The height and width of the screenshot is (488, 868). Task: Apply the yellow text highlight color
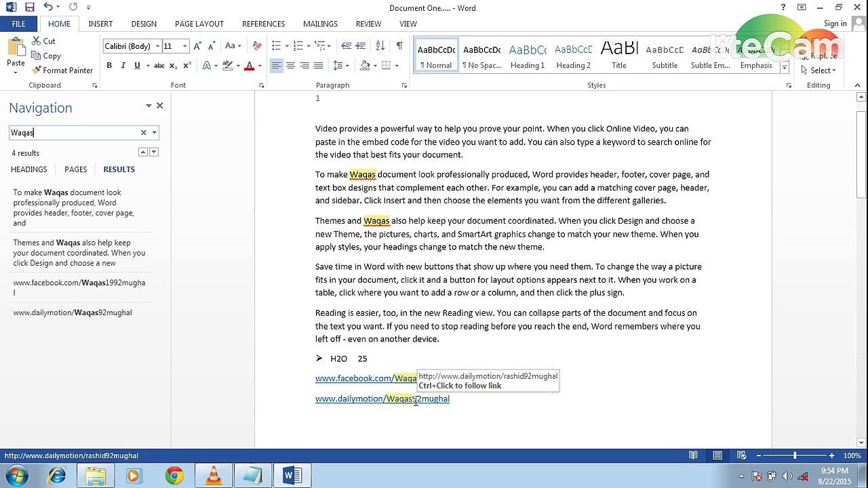click(x=228, y=66)
